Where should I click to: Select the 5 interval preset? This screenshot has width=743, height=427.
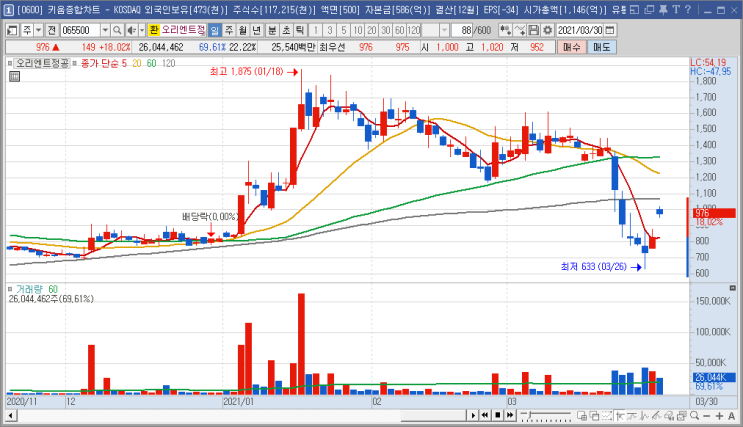tap(344, 30)
